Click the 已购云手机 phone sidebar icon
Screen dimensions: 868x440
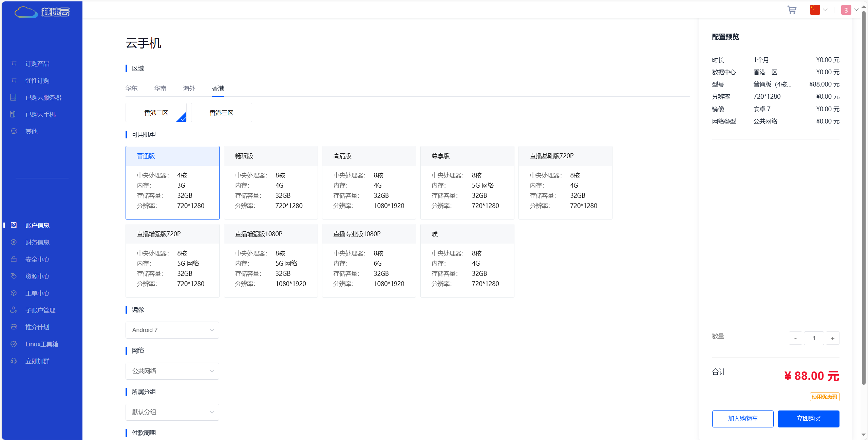click(x=13, y=114)
